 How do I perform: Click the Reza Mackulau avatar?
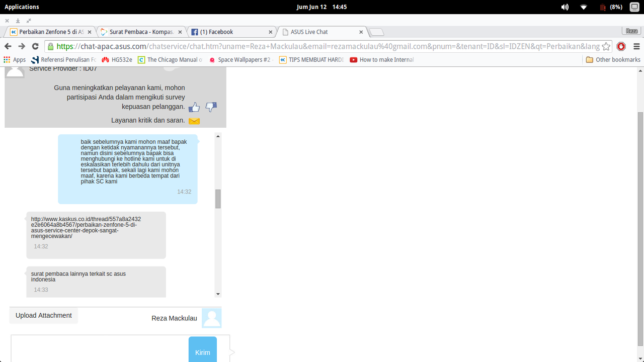[211, 318]
